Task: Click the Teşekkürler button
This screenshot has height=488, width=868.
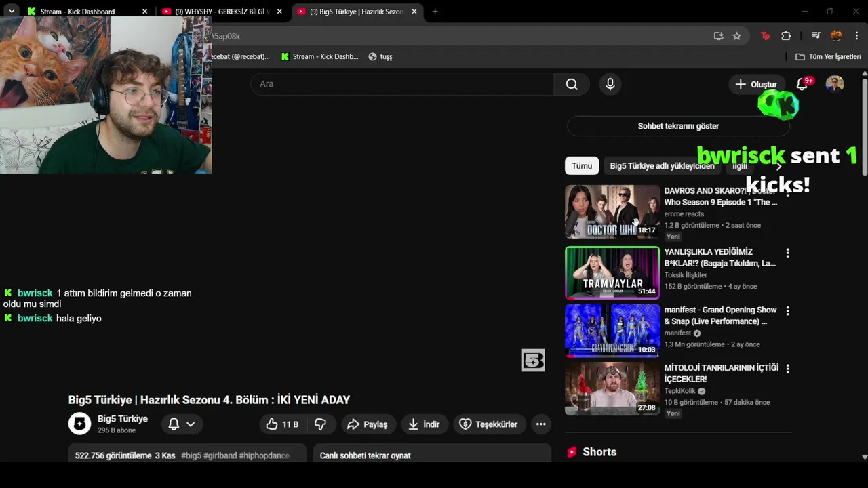Action: tap(488, 424)
